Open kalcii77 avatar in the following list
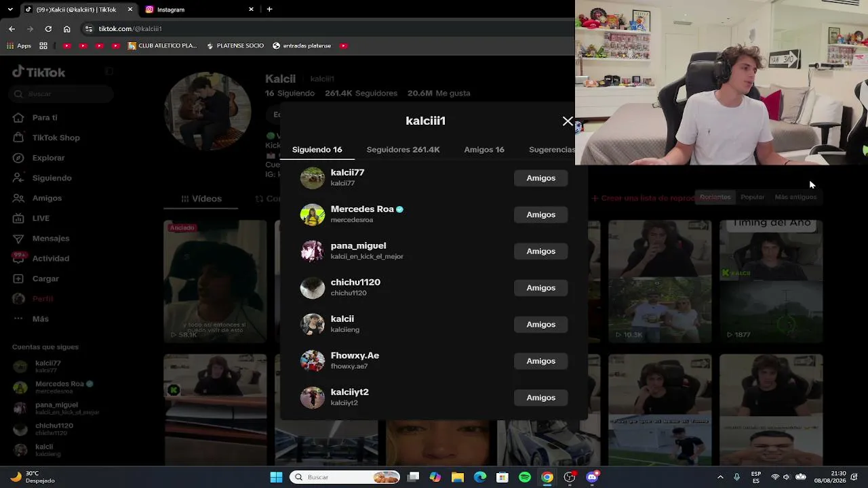Screen dimensions: 868x488 (x=313, y=178)
